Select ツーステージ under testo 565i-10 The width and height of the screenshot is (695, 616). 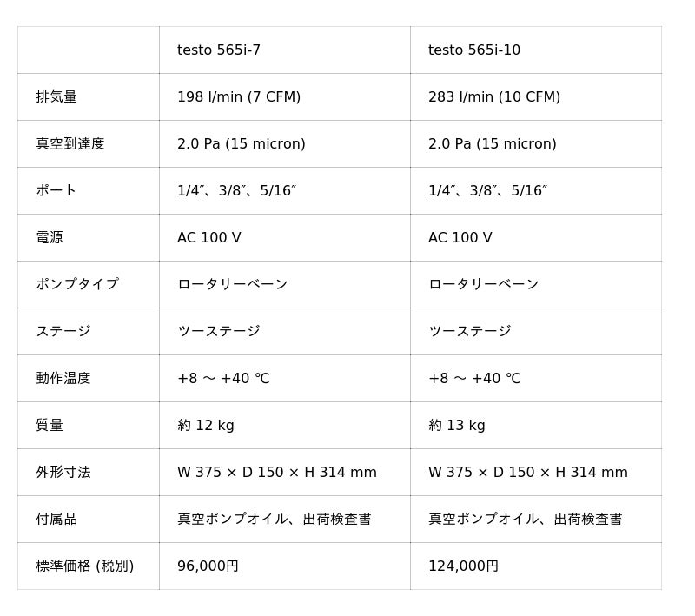click(470, 332)
